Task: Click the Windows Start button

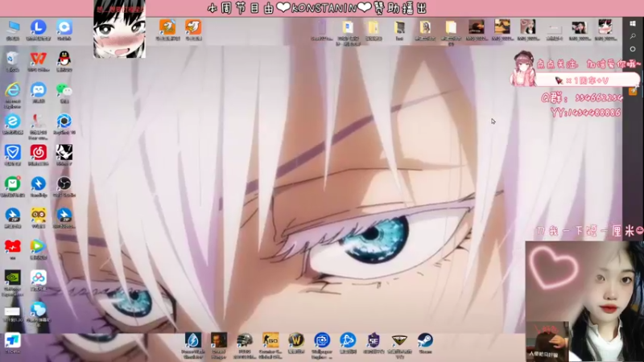Action: [x=633, y=24]
